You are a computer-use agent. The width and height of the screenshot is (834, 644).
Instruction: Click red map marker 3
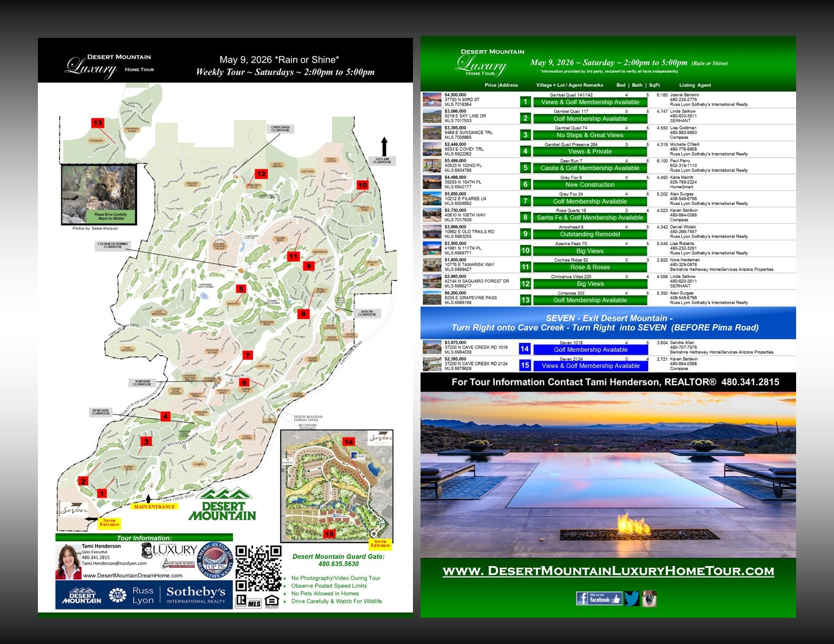pyautogui.click(x=146, y=441)
